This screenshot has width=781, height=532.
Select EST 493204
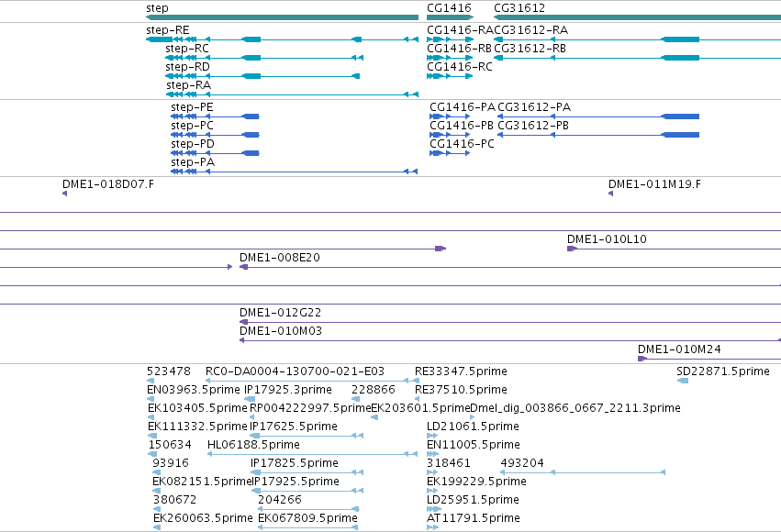coord(522,463)
